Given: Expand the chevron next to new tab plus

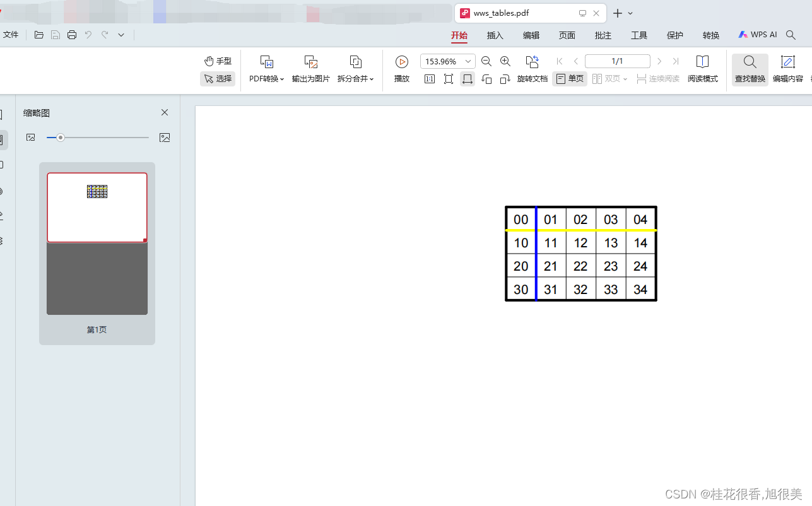Looking at the screenshot, I should pyautogui.click(x=630, y=13).
